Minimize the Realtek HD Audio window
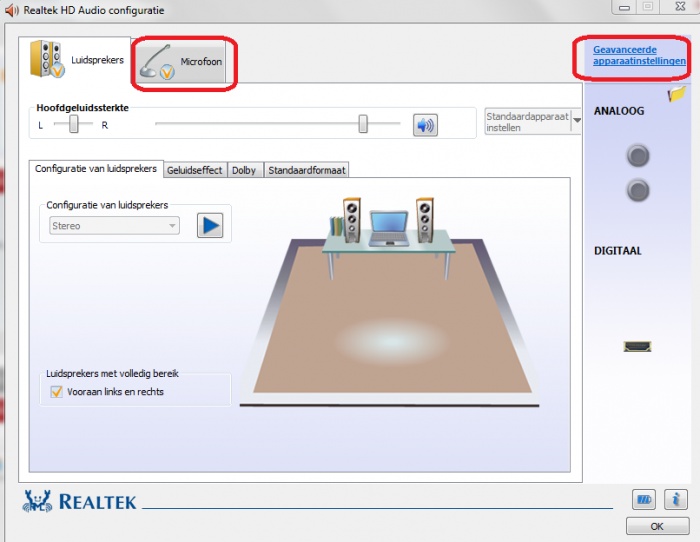The height and width of the screenshot is (542, 700). [625, 7]
